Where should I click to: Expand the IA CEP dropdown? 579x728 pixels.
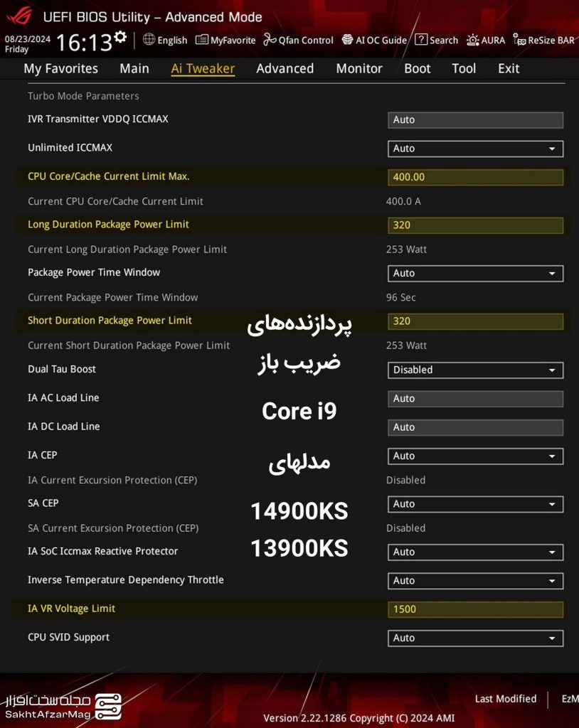point(475,456)
